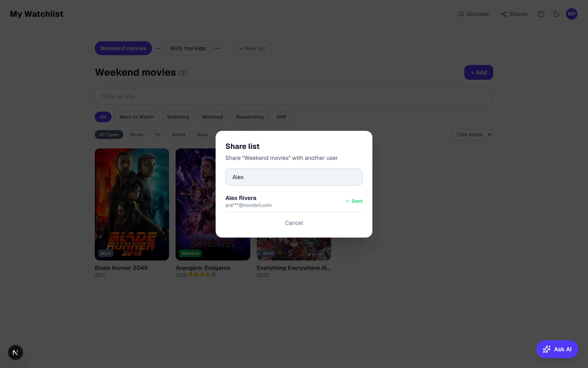Click the Want badge on Blade Runner 2049

point(105,253)
